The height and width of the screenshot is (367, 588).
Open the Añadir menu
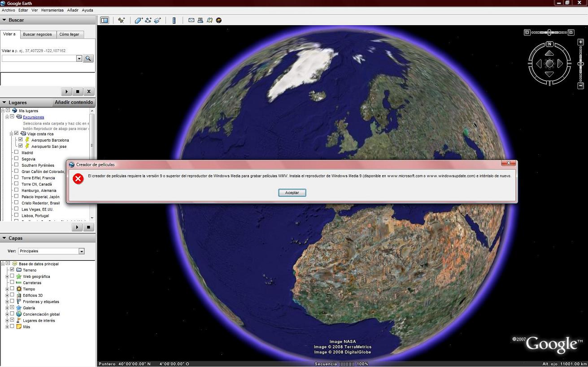point(73,10)
